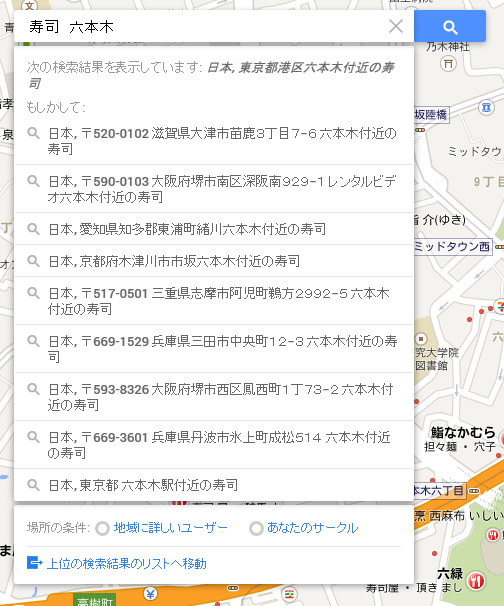Click the blue museum icon near 乃木神社
This screenshot has width=504, height=606.
coord(486,107)
